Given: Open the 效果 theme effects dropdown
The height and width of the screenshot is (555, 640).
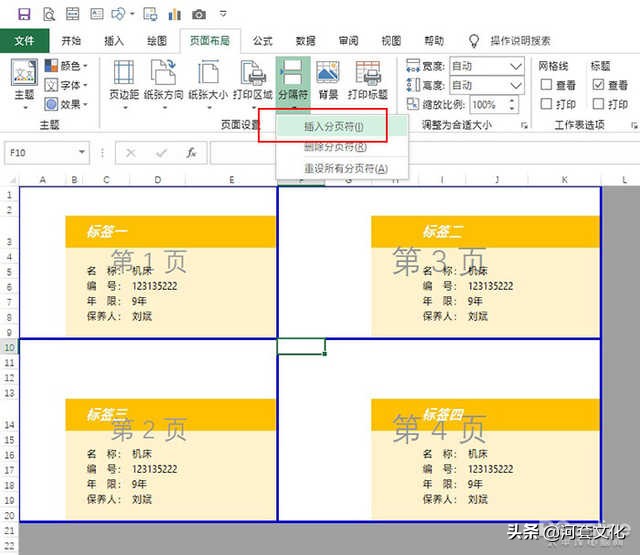Looking at the screenshot, I should point(66,104).
